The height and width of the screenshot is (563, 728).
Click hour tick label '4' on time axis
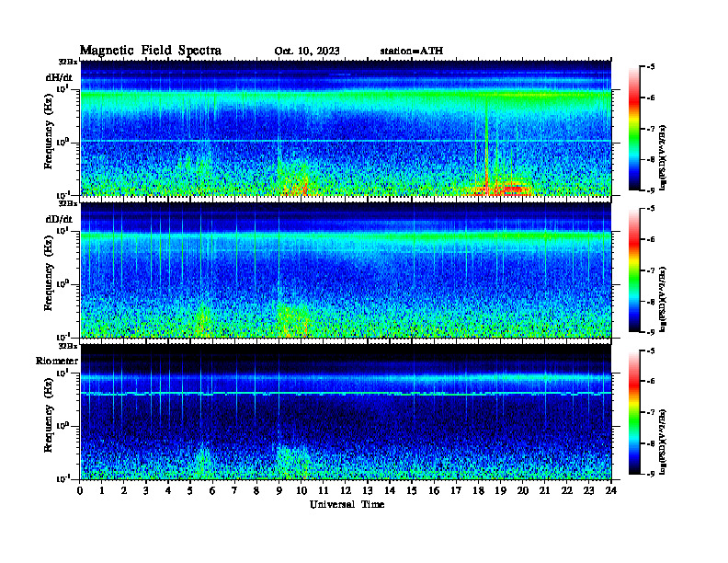(168, 490)
